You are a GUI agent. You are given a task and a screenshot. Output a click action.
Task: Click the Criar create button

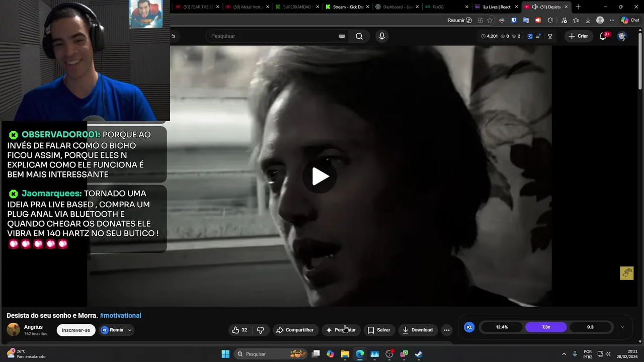click(x=579, y=36)
